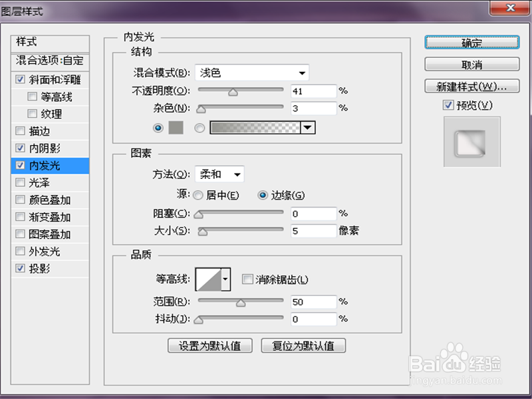
Task: Click the 杂色 value field (3)
Action: [x=314, y=108]
